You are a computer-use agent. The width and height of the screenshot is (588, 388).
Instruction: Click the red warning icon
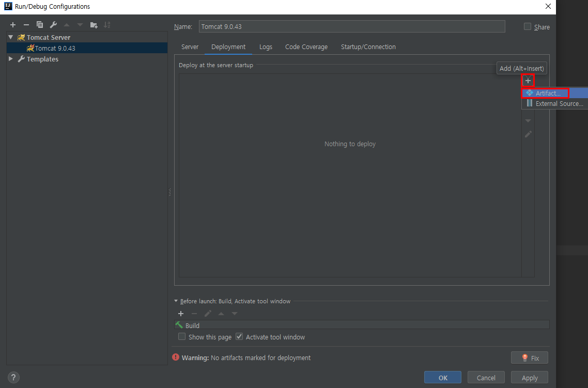click(176, 358)
